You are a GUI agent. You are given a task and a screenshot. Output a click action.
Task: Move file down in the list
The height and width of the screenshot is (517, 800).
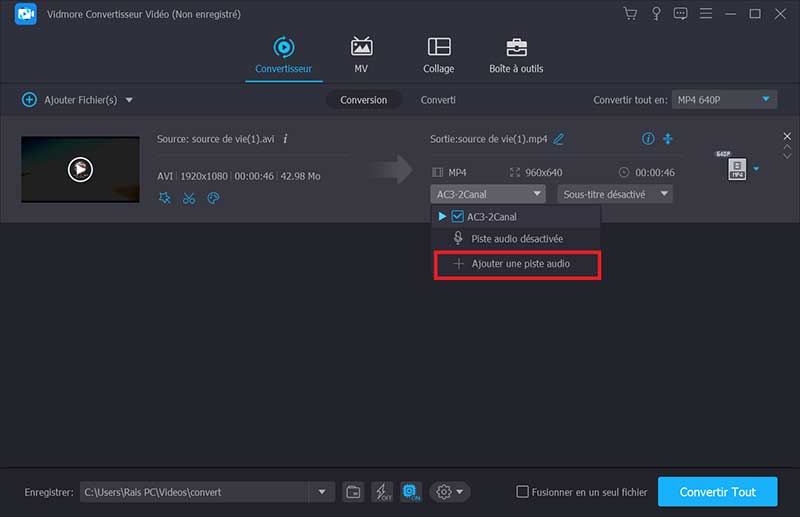click(787, 156)
